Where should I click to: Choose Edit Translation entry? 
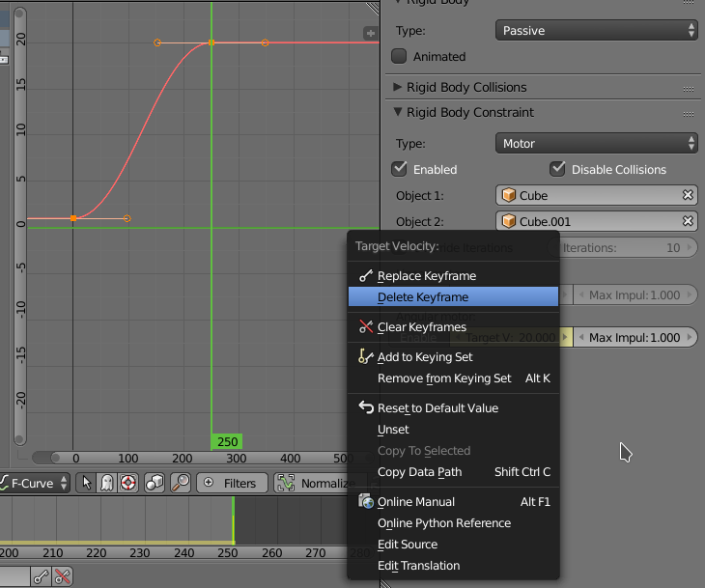pyautogui.click(x=453, y=566)
